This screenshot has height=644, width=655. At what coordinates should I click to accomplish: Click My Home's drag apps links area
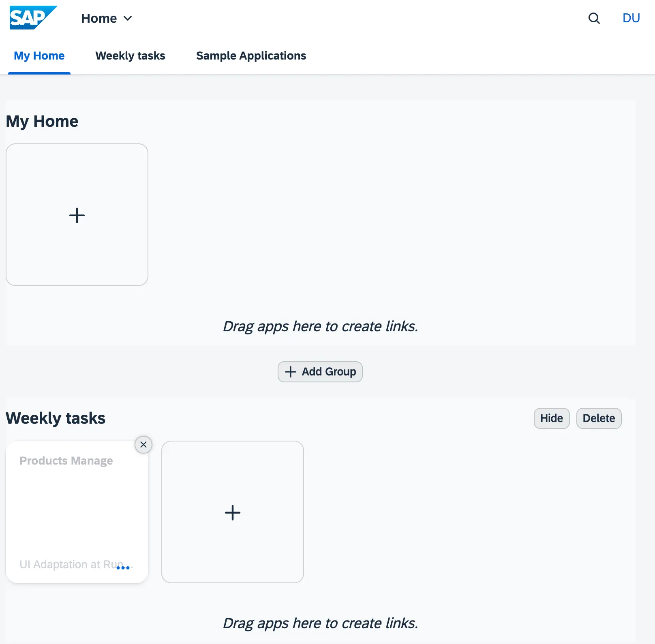coord(320,326)
